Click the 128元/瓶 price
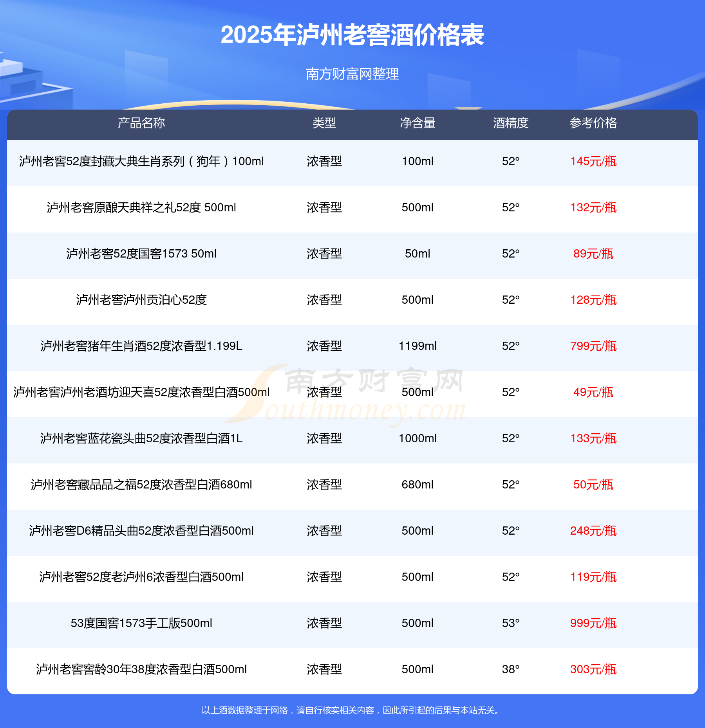Screen dimensions: 705x728 (593, 300)
